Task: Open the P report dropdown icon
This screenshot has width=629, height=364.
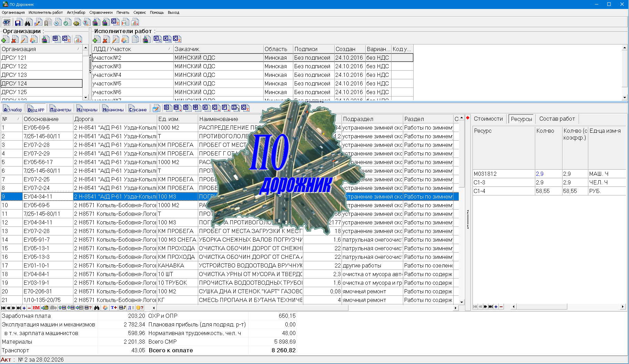Action: coord(225,108)
